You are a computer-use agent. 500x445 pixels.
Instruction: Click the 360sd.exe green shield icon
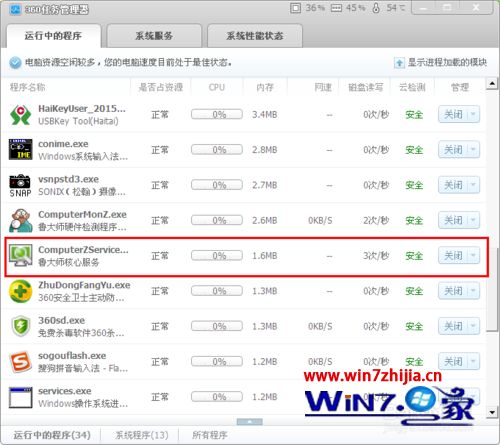21,326
